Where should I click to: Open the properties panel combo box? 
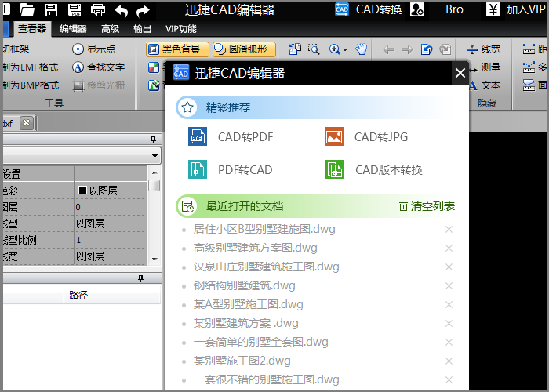pyautogui.click(x=155, y=156)
